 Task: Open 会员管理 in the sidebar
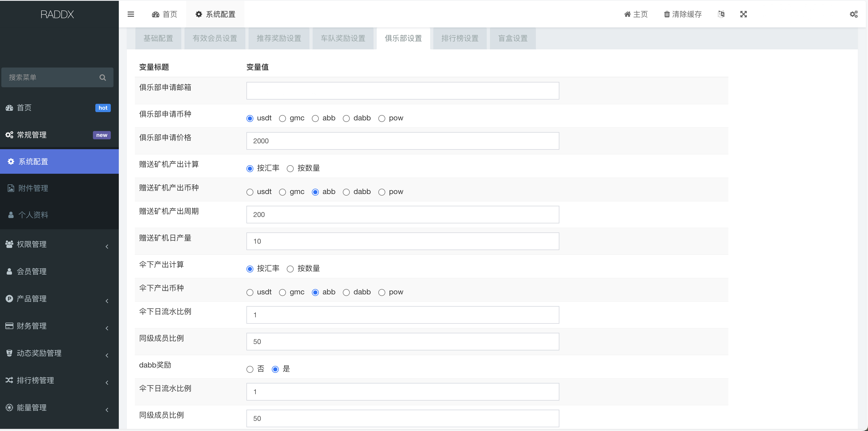point(32,271)
